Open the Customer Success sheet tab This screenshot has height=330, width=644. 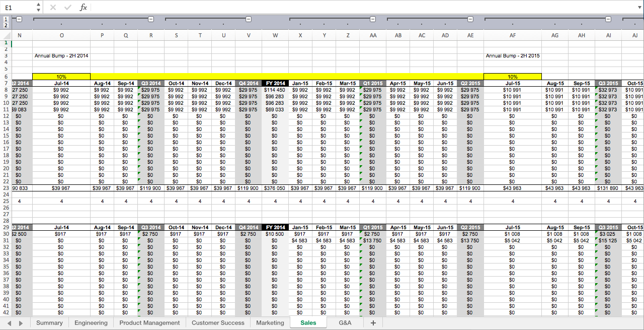218,323
